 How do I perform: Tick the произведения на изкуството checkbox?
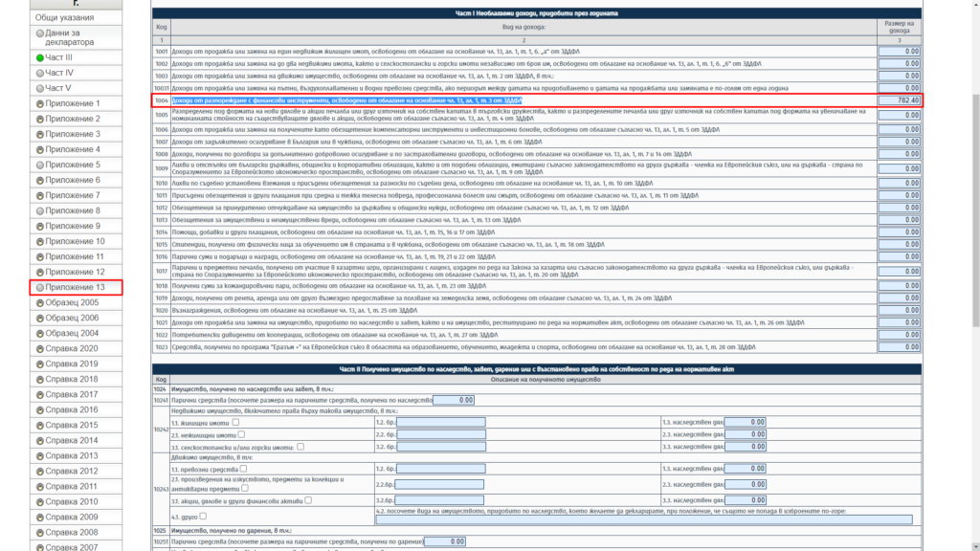pos(245,489)
